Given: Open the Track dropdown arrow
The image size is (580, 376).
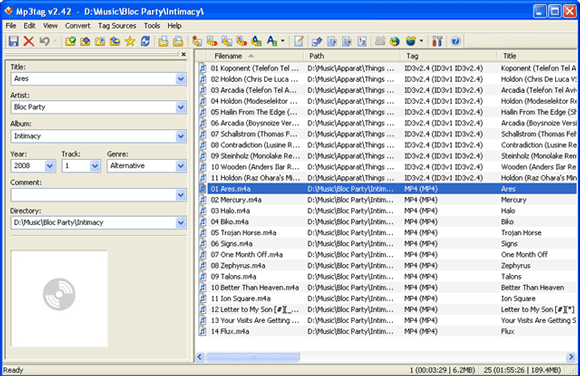Looking at the screenshot, I should point(95,166).
